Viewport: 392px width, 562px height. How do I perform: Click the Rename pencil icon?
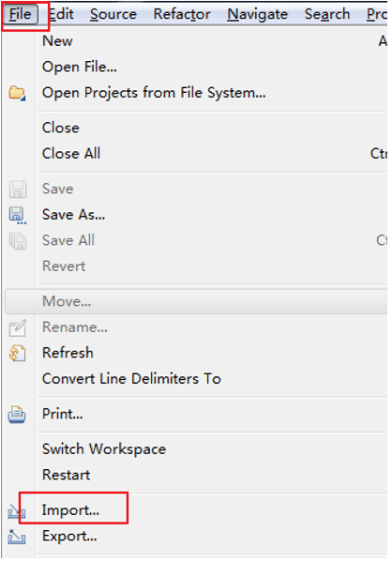tap(18, 327)
